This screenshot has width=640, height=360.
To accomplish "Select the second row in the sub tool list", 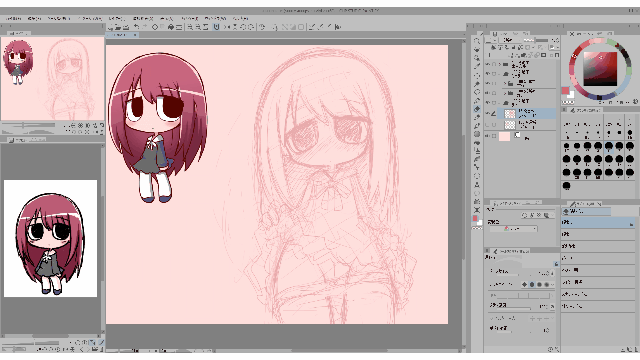I will 598,234.
